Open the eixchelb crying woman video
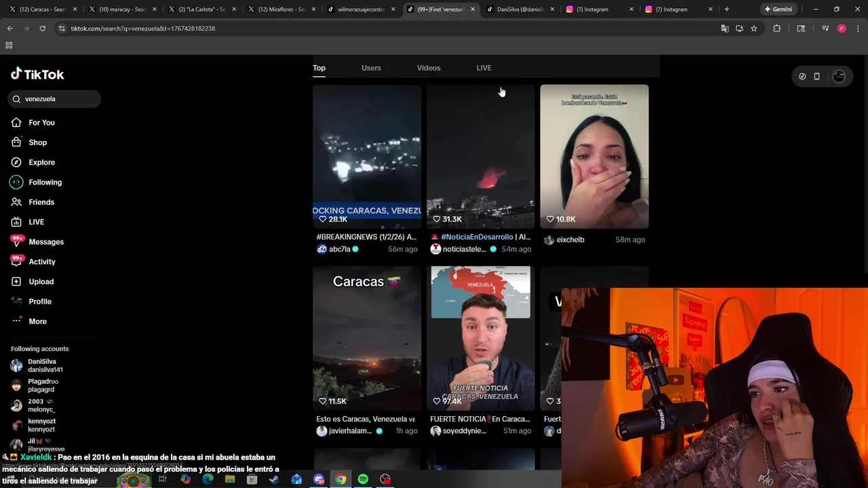The height and width of the screenshot is (488, 868). pyautogui.click(x=594, y=157)
